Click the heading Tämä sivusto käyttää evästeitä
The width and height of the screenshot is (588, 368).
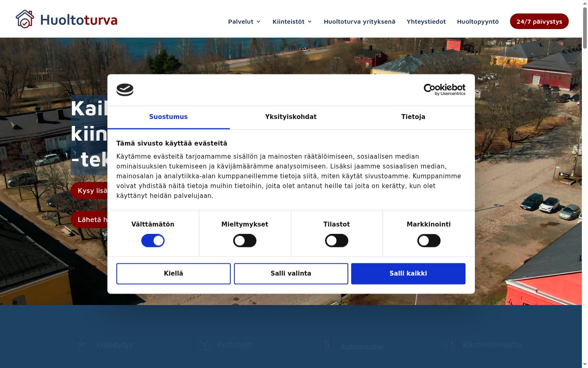tap(171, 143)
